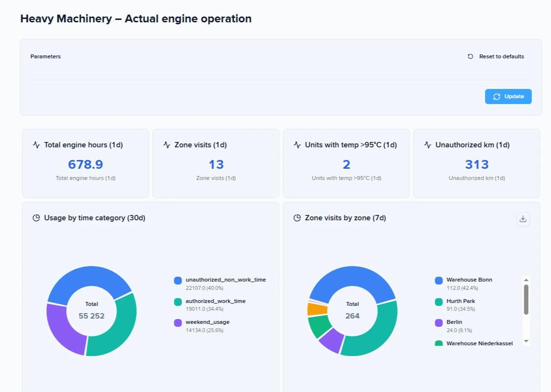Image resolution: width=551 pixels, height=392 pixels.
Task: Click the pulse icon beside Unauthorized km
Action: click(x=427, y=145)
